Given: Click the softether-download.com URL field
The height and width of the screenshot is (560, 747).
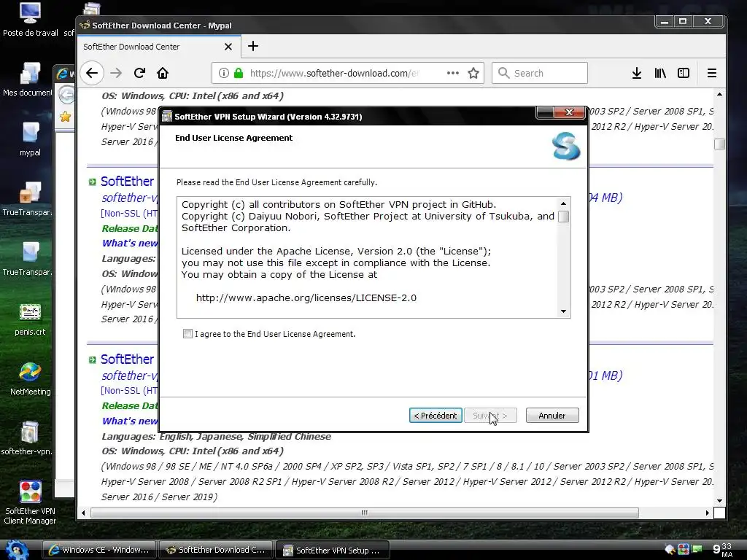Looking at the screenshot, I should coord(334,73).
